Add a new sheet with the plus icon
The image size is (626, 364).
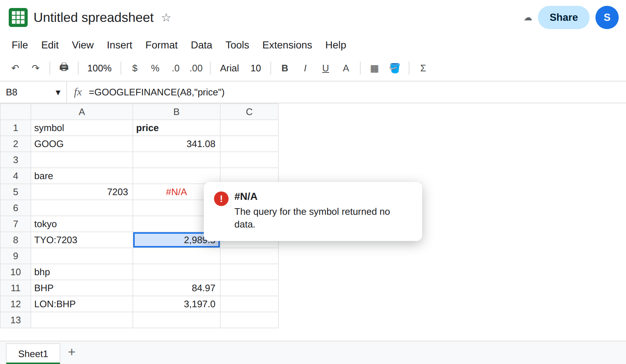click(x=72, y=352)
